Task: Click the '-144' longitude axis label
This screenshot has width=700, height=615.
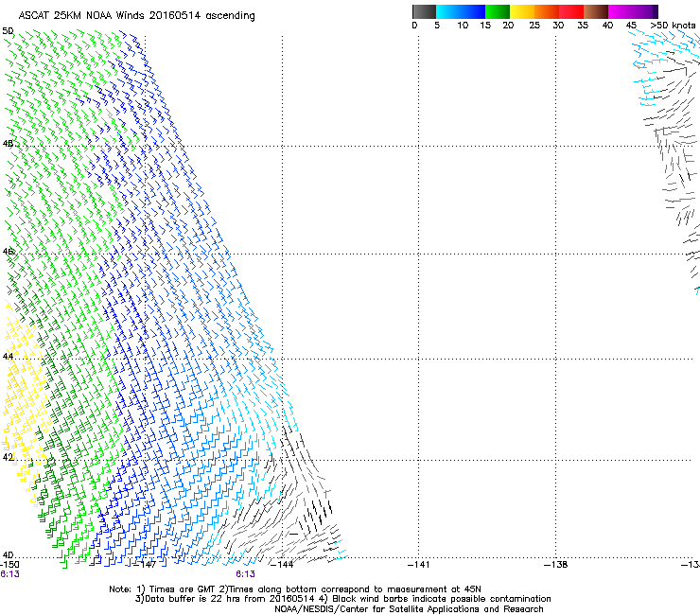Action: click(x=282, y=565)
